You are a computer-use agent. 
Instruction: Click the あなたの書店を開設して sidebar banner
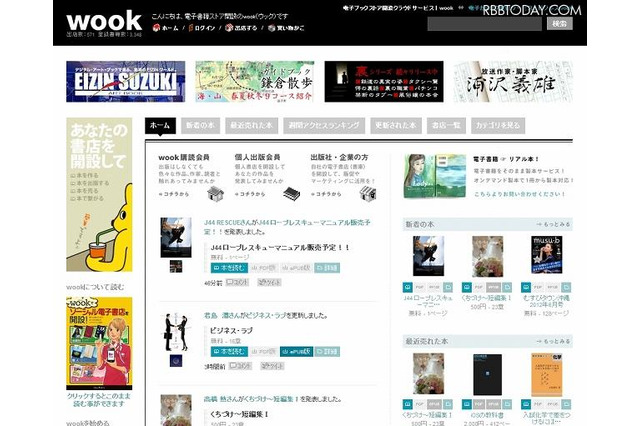click(99, 195)
